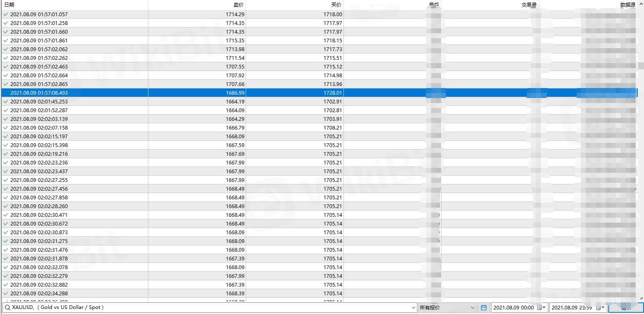Click green checkmark of row 02:01:45.253

(5, 102)
